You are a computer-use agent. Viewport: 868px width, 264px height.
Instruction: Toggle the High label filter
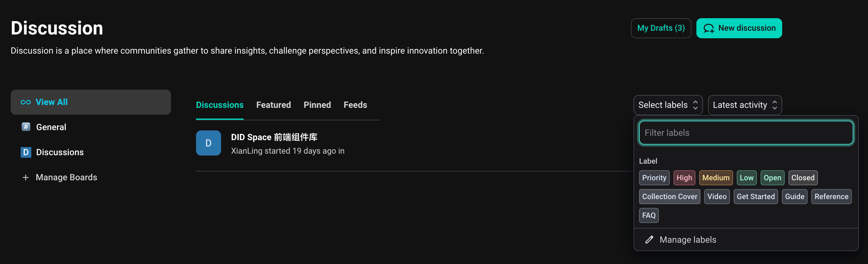[684, 178]
